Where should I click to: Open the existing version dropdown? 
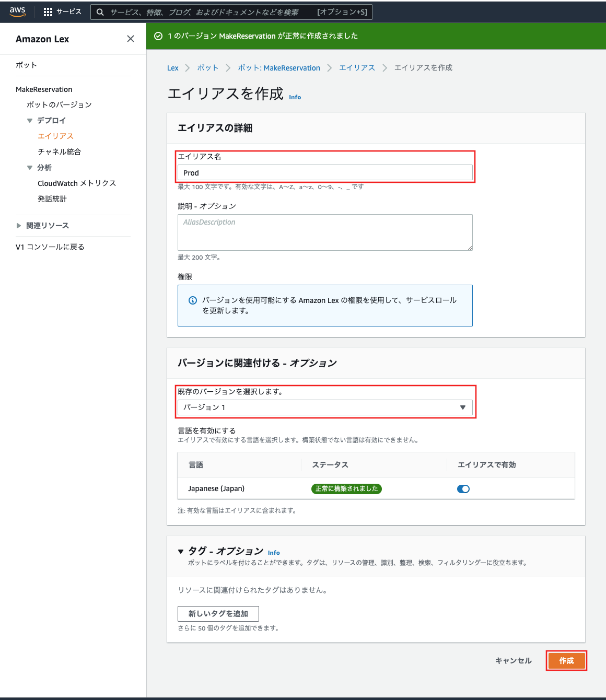(325, 407)
